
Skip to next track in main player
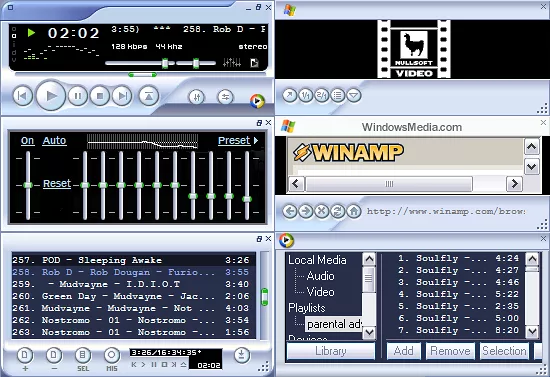pos(122,96)
